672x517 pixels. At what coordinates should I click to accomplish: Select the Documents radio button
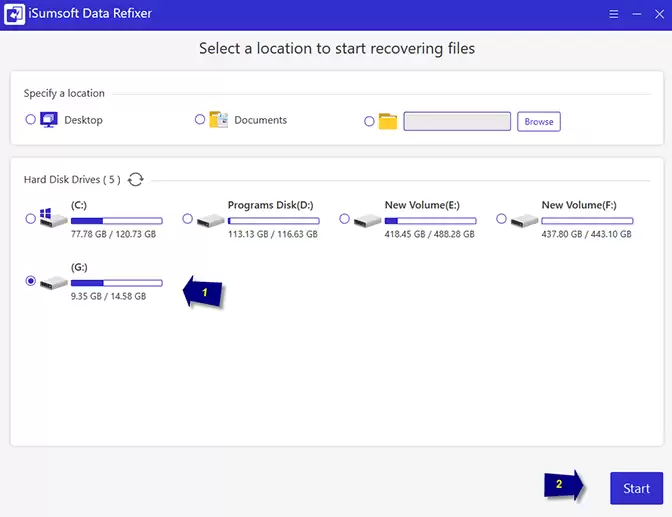point(200,120)
